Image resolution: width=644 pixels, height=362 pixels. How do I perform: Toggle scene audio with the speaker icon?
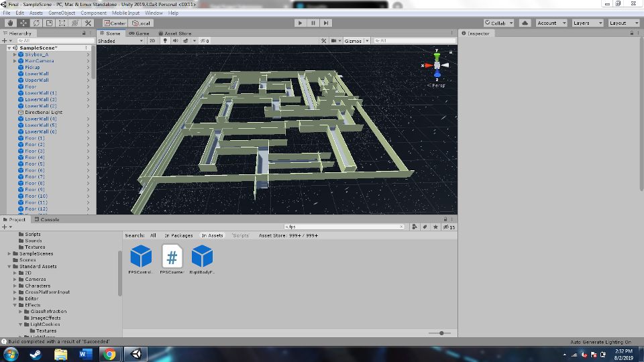point(174,41)
